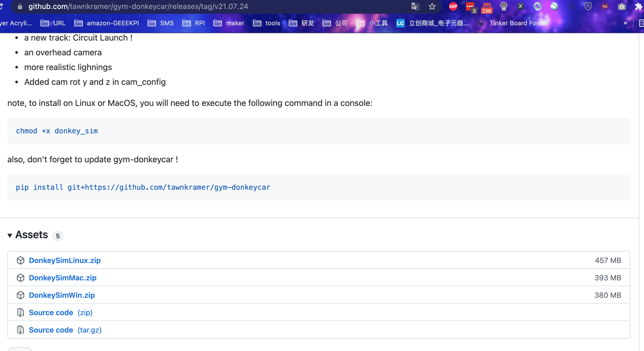Click the package icon beside DonkeySimMac.zip
The image size is (644, 351).
(x=21, y=278)
